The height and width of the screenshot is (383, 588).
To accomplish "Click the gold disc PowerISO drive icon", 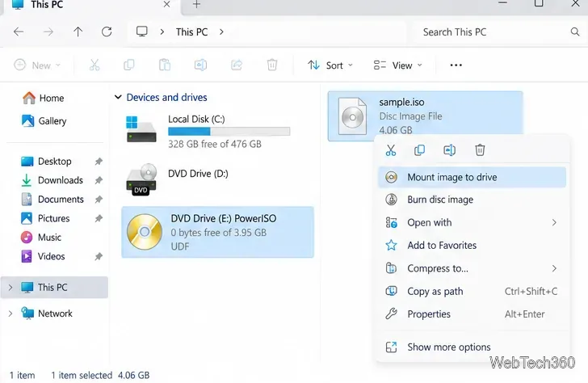I will (145, 232).
